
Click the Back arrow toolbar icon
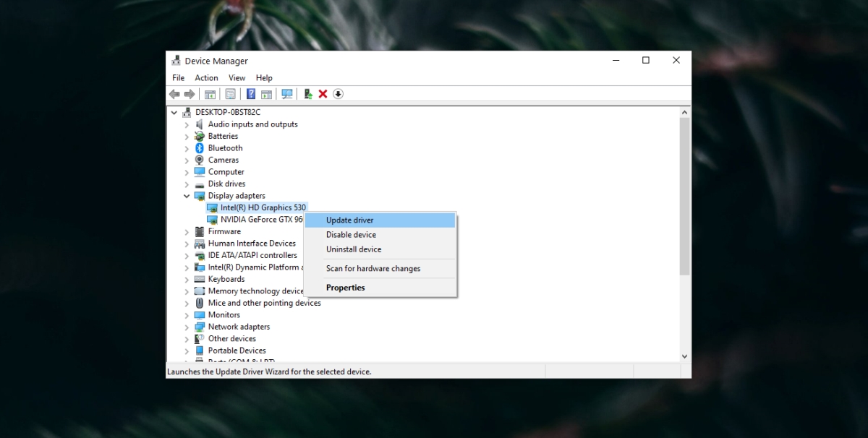174,94
